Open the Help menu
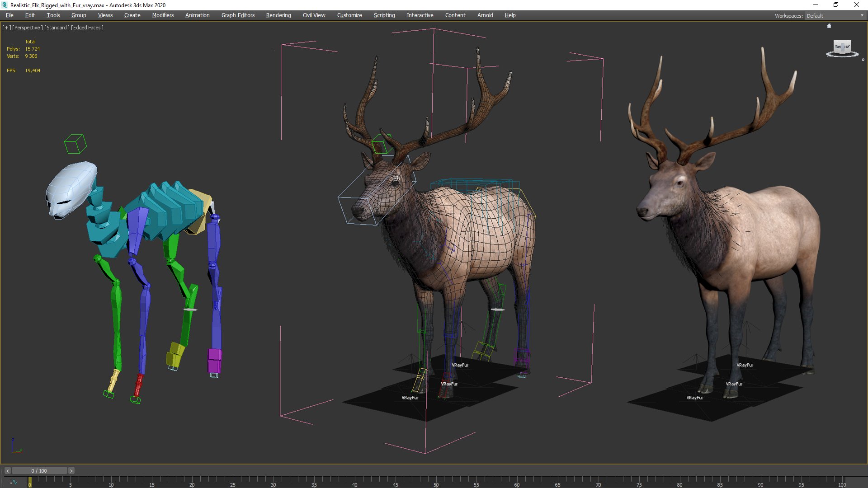The height and width of the screenshot is (488, 868). click(510, 15)
